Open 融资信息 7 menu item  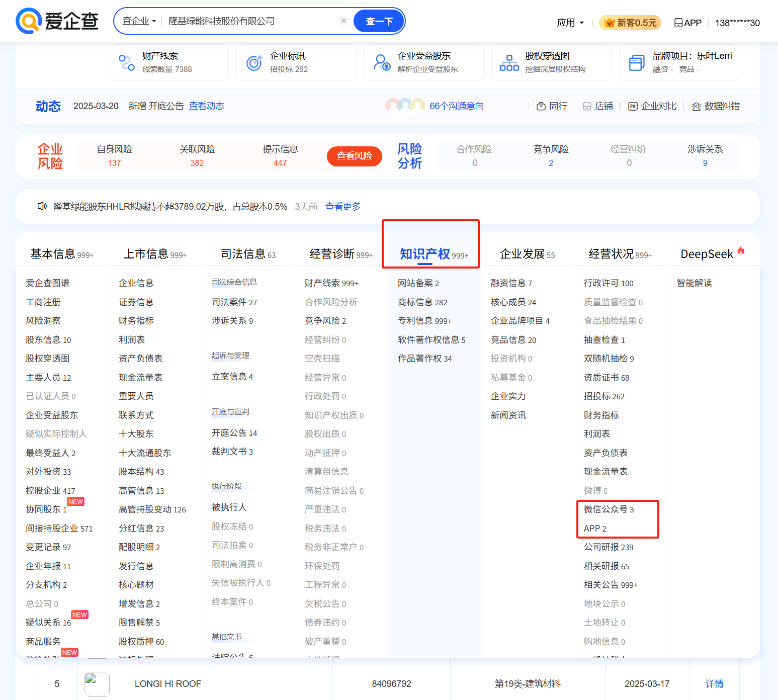511,283
